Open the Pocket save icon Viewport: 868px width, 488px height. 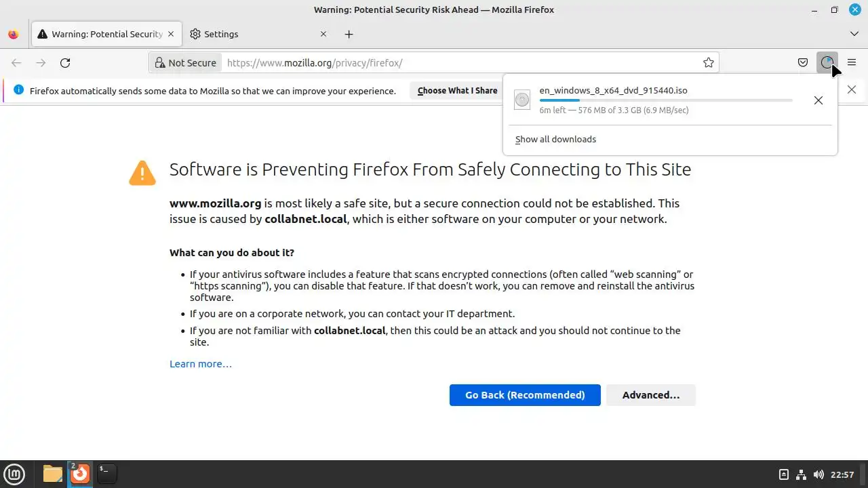pyautogui.click(x=803, y=63)
